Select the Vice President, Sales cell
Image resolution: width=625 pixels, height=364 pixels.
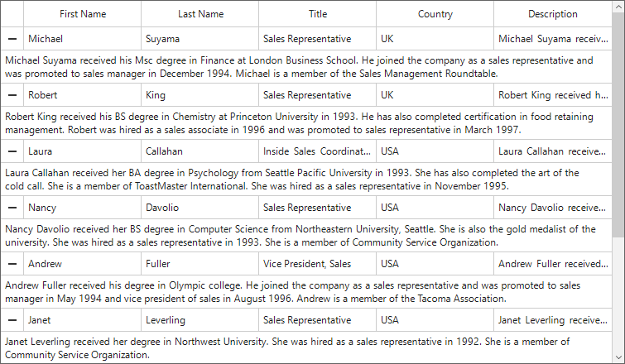pos(318,264)
